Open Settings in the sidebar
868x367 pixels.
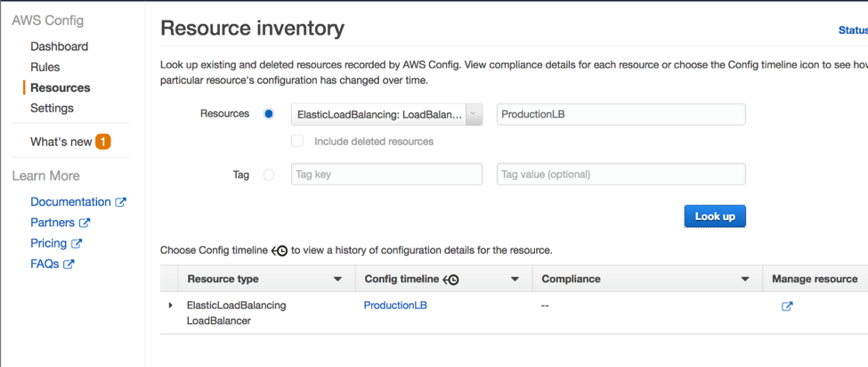[x=52, y=108]
